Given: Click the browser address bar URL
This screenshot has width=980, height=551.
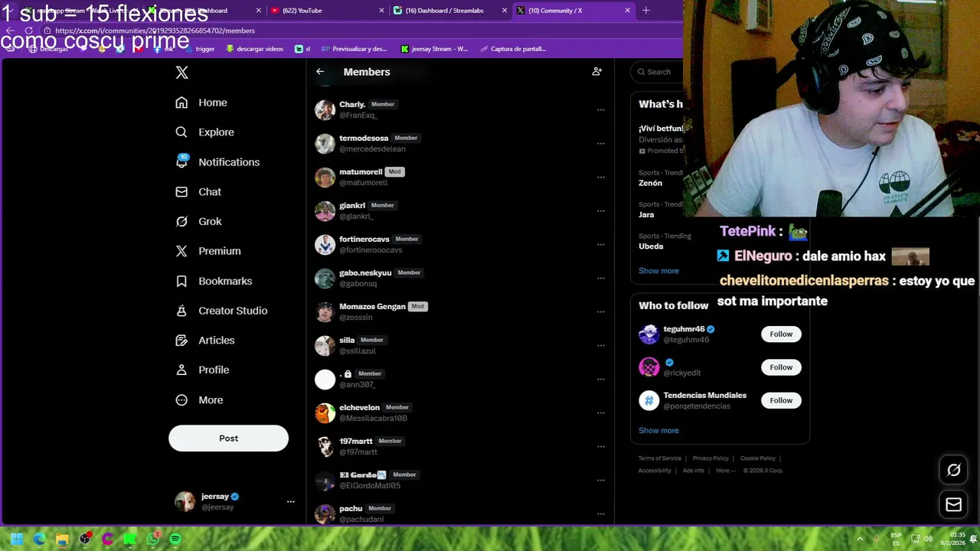Looking at the screenshot, I should click(x=155, y=31).
